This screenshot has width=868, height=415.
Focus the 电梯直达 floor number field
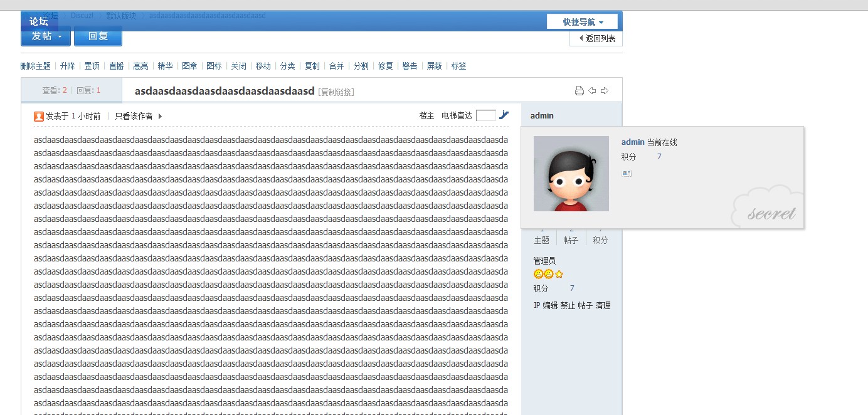click(486, 115)
